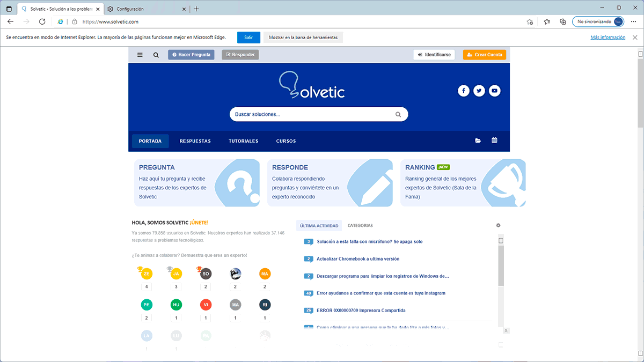Open 'Solución a esta falla con micrófono' post
644x362 pixels.
pyautogui.click(x=369, y=242)
